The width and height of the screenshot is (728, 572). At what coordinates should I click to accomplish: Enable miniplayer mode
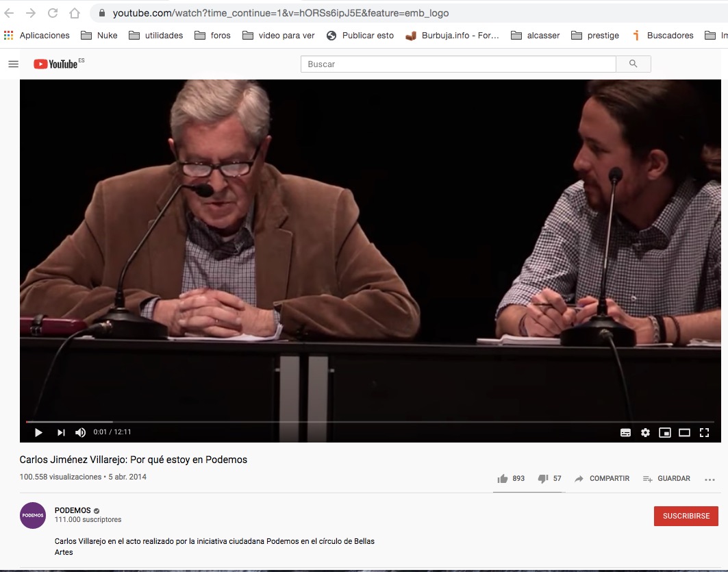coord(664,432)
